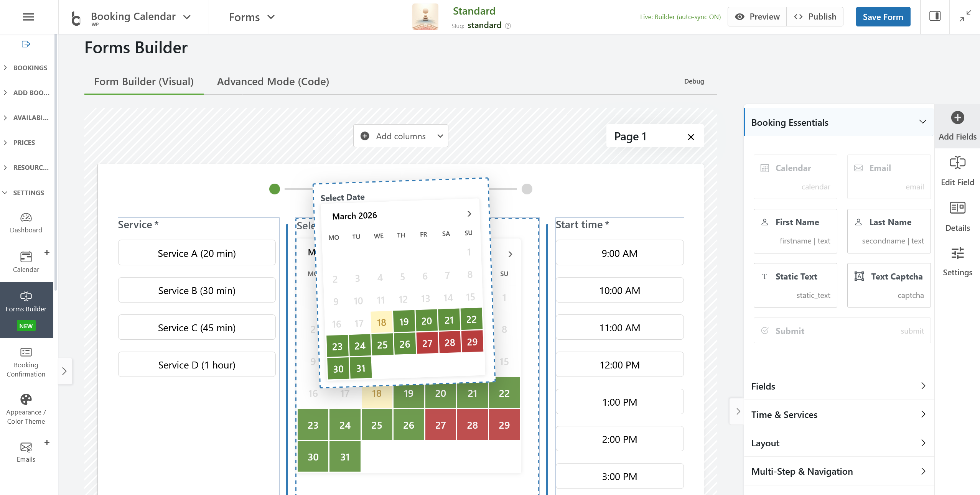Open the Add columns dropdown
Screen dimensions: 980x495
point(401,136)
